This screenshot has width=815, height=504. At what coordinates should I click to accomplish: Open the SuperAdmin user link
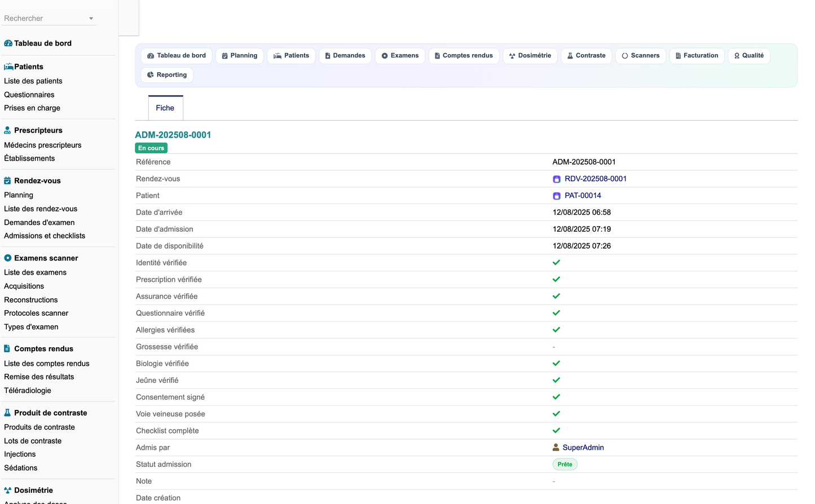pos(583,448)
